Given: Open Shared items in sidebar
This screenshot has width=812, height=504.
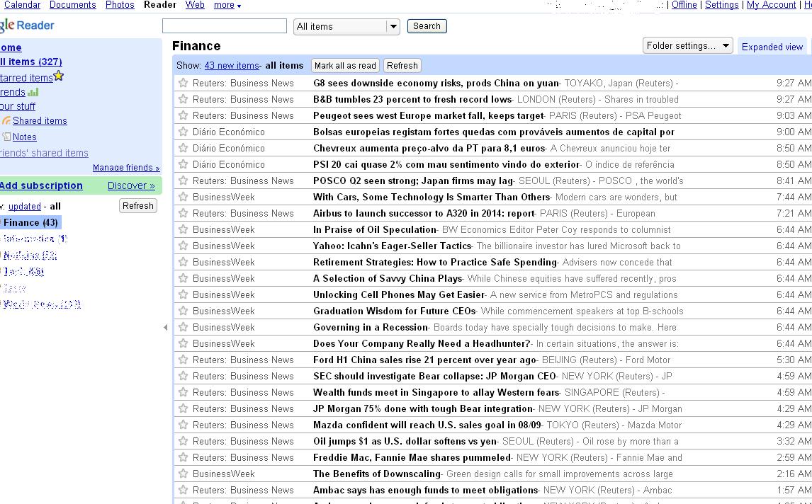Looking at the screenshot, I should pyautogui.click(x=40, y=120).
